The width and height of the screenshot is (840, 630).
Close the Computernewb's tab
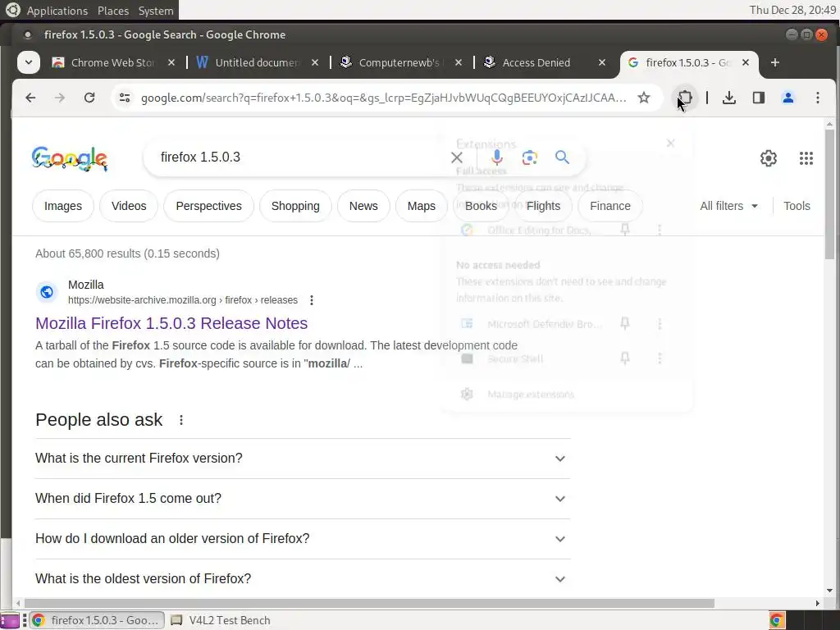[459, 62]
